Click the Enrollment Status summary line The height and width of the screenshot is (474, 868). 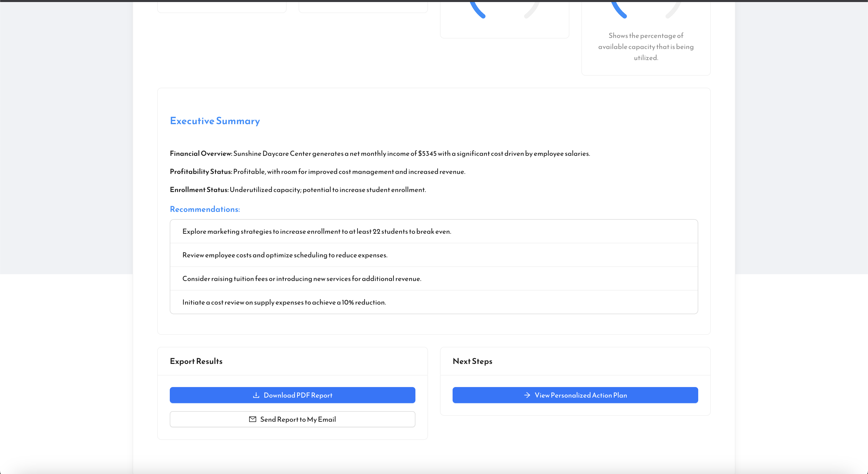[x=298, y=189]
